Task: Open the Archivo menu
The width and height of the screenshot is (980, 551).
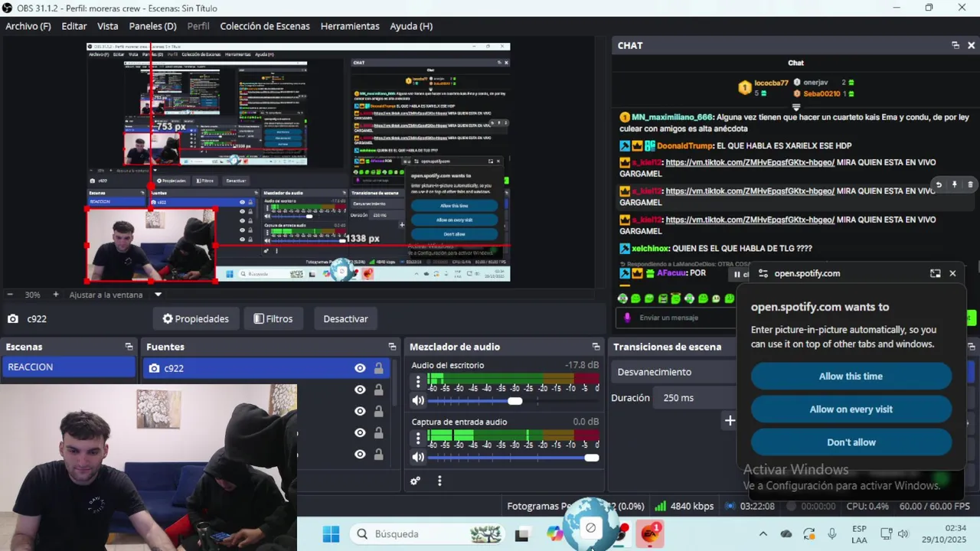Action: (28, 26)
